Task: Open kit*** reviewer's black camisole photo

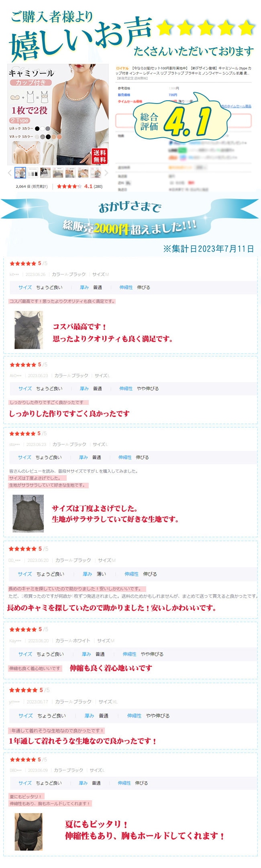Action: (x=29, y=330)
